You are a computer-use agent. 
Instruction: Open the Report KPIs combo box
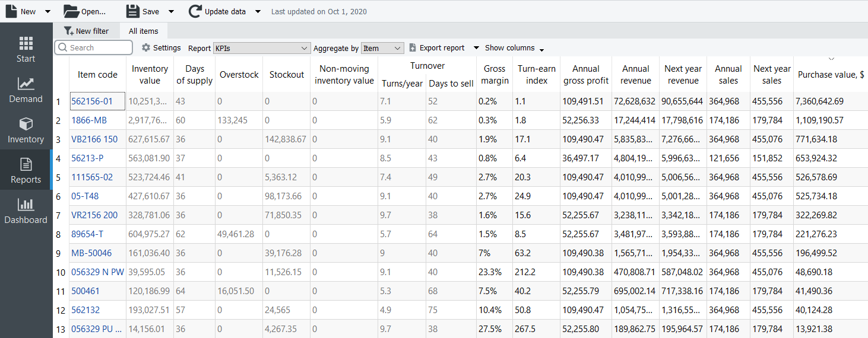[262, 48]
